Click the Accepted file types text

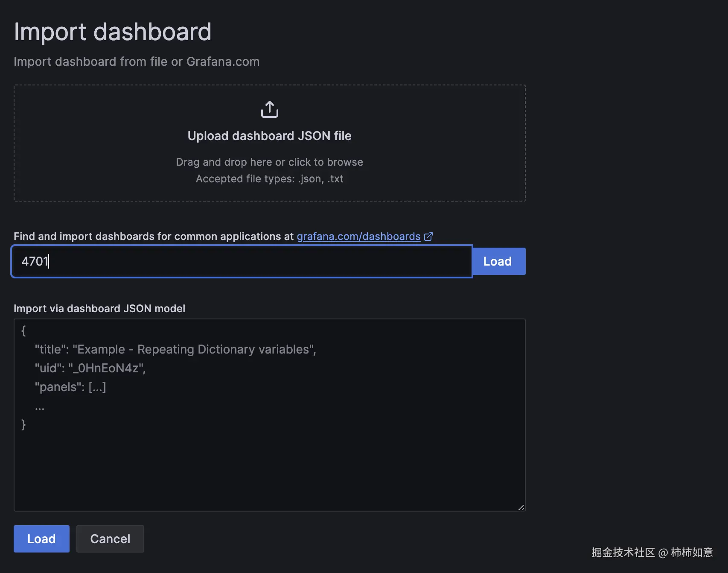pyautogui.click(x=269, y=178)
